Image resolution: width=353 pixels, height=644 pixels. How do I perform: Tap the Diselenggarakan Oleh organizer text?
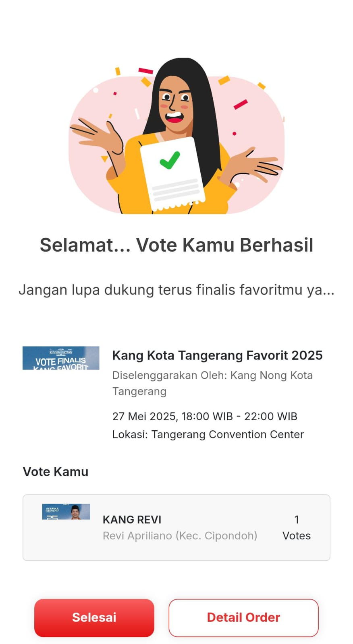(212, 383)
